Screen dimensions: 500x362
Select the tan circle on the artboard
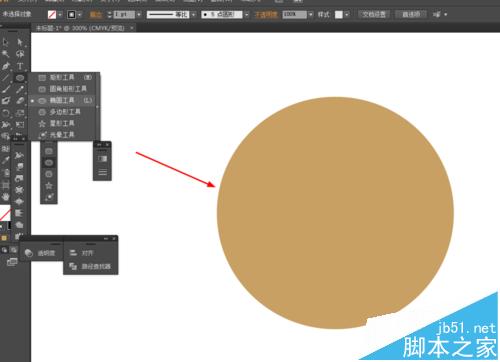click(x=335, y=213)
